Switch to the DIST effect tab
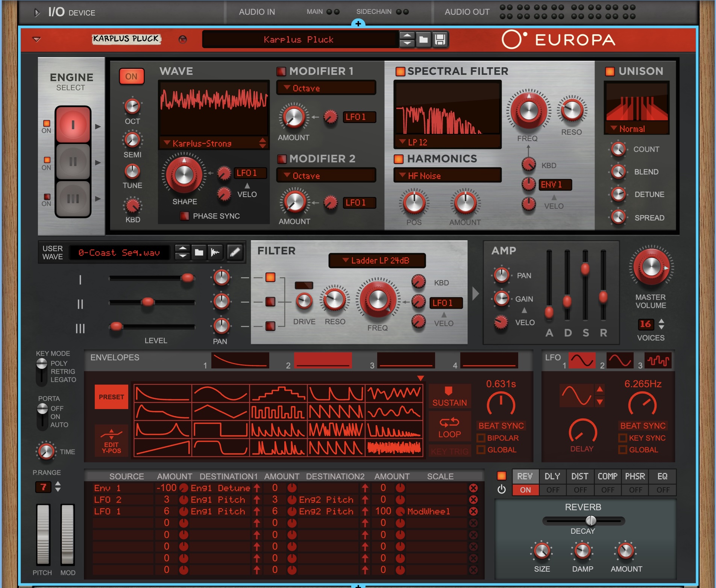This screenshot has height=588, width=716. 580,476
